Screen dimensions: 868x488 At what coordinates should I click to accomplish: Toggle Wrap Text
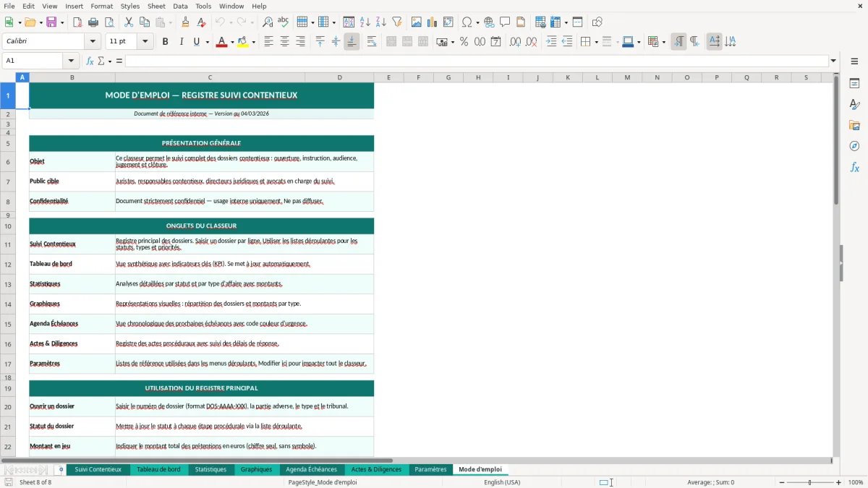pos(372,42)
